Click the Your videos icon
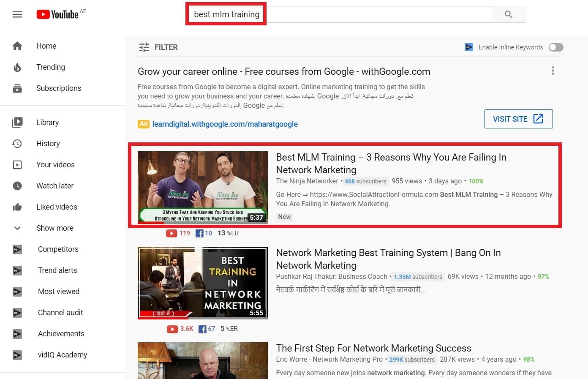This screenshot has height=379, width=588. click(17, 165)
